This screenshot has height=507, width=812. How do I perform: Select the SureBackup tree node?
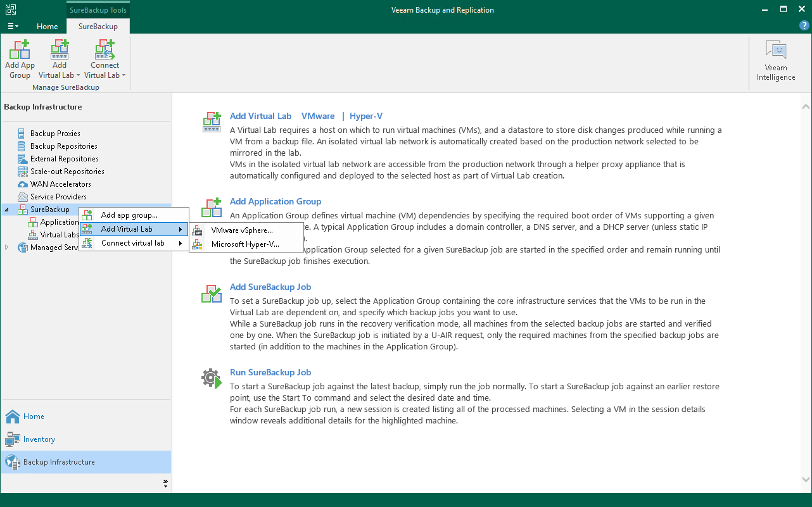point(50,210)
